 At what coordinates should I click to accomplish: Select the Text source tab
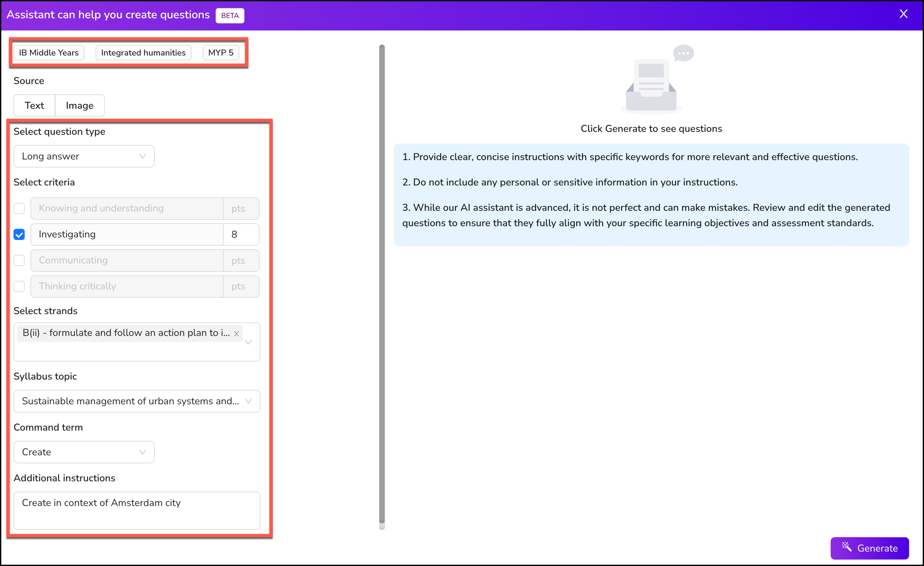click(x=34, y=105)
